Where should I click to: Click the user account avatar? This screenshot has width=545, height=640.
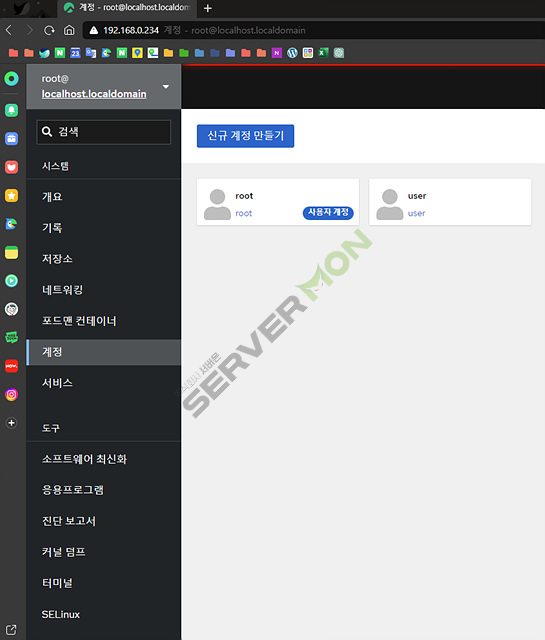pyautogui.click(x=389, y=204)
